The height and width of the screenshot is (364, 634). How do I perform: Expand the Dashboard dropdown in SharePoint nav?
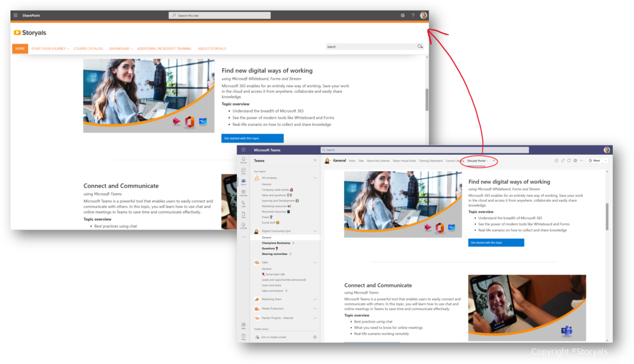click(120, 48)
